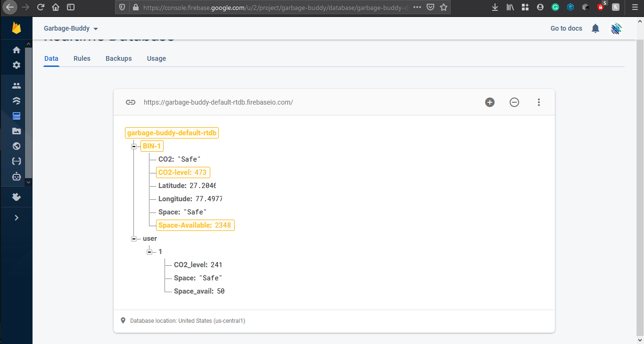644x344 pixels.
Task: Open Extensions puzzle icon in sidebar
Action: tap(17, 197)
